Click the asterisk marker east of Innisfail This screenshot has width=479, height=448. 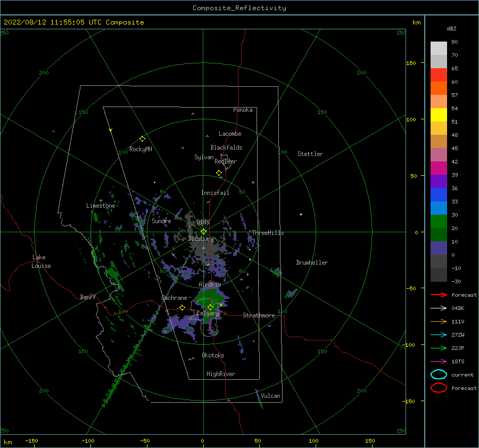(253, 183)
